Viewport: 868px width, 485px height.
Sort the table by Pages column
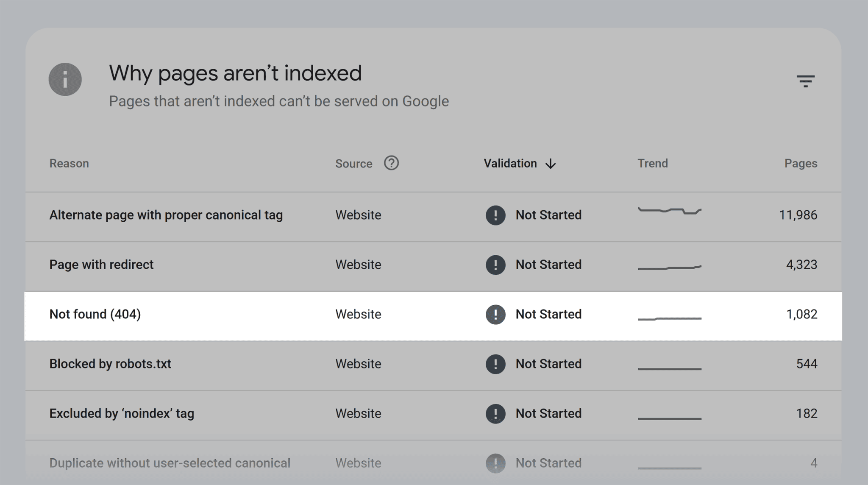click(x=800, y=163)
